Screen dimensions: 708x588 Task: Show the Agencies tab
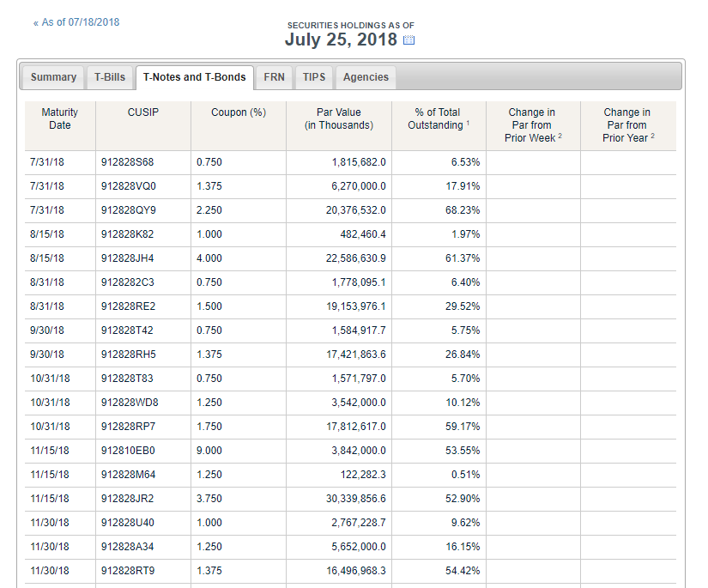click(x=366, y=77)
